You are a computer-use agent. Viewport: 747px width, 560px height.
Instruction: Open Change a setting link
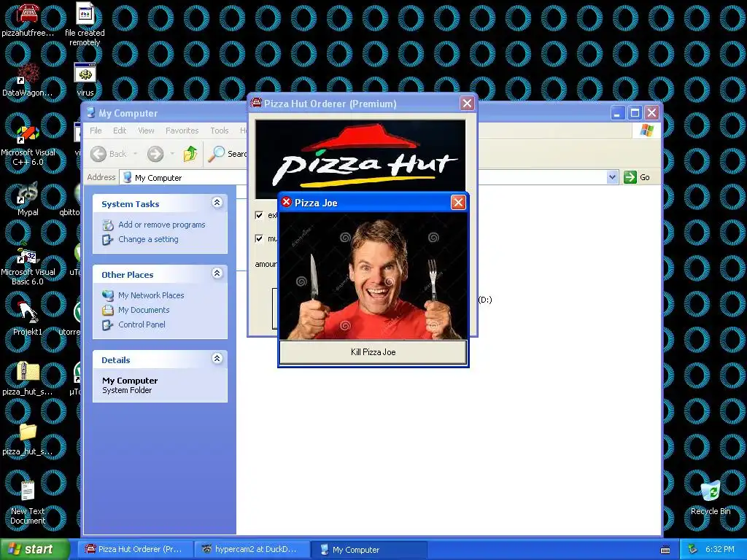click(x=148, y=239)
